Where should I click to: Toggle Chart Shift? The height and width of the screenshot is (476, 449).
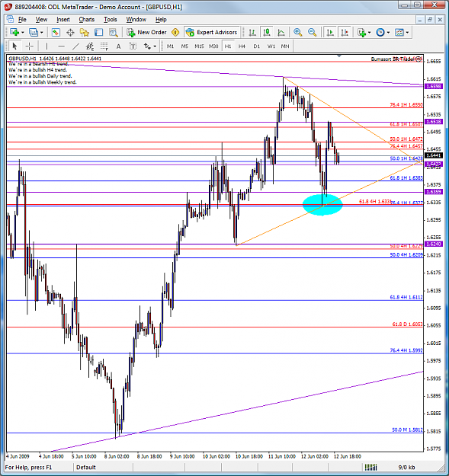345,32
